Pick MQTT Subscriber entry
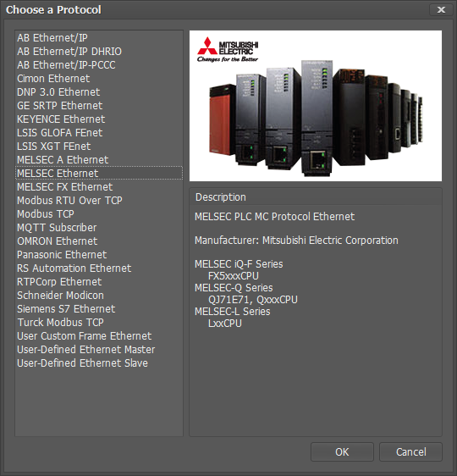This screenshot has width=457, height=476. (99, 228)
